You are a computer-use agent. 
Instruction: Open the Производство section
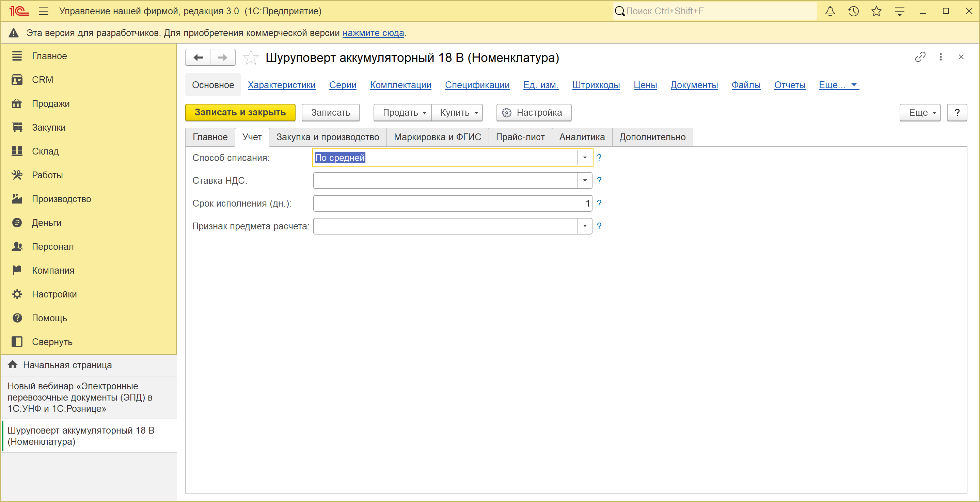(88, 199)
